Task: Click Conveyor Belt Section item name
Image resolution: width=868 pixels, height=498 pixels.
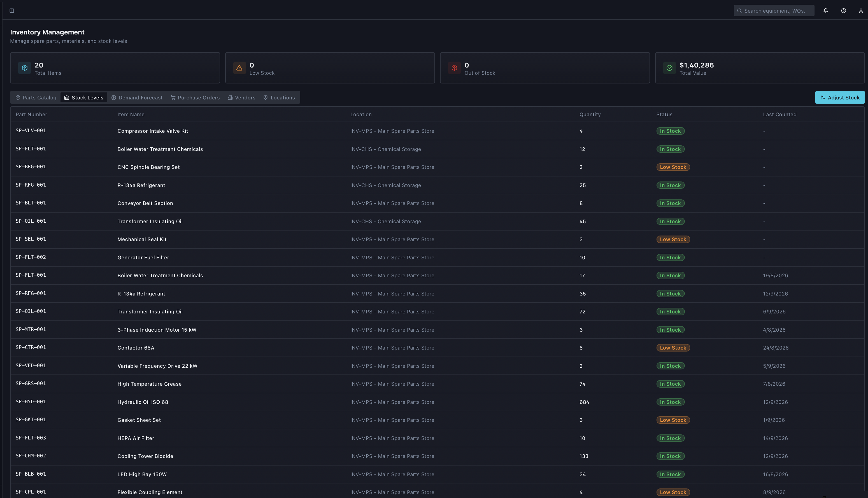Action: 145,203
